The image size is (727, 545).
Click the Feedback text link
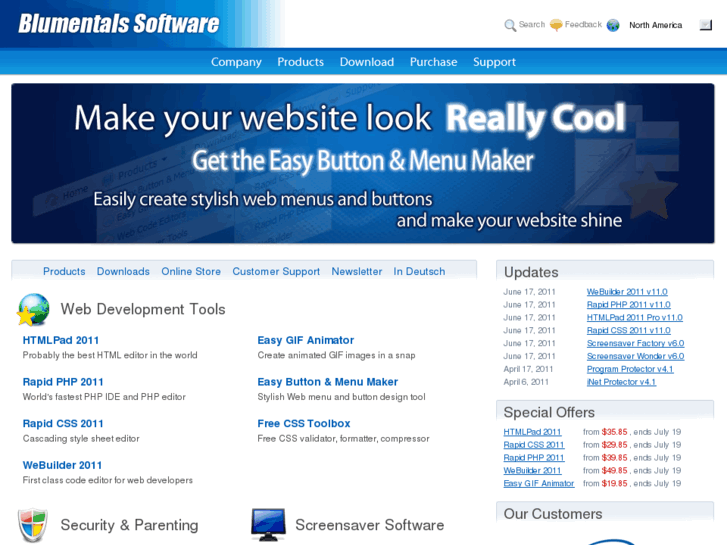coord(583,25)
